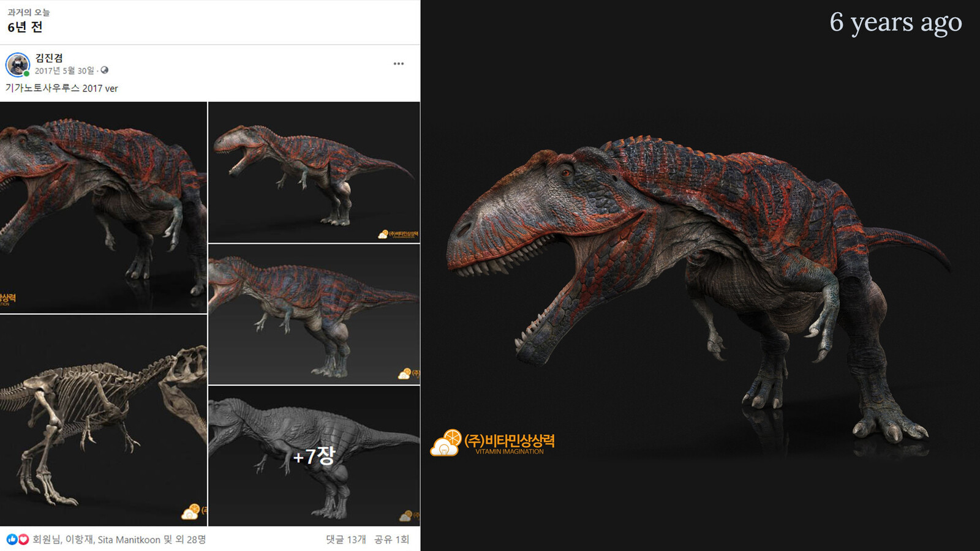Image resolution: width=980 pixels, height=551 pixels.
Task: Open the 댓글 13개 comments link
Action: [345, 539]
